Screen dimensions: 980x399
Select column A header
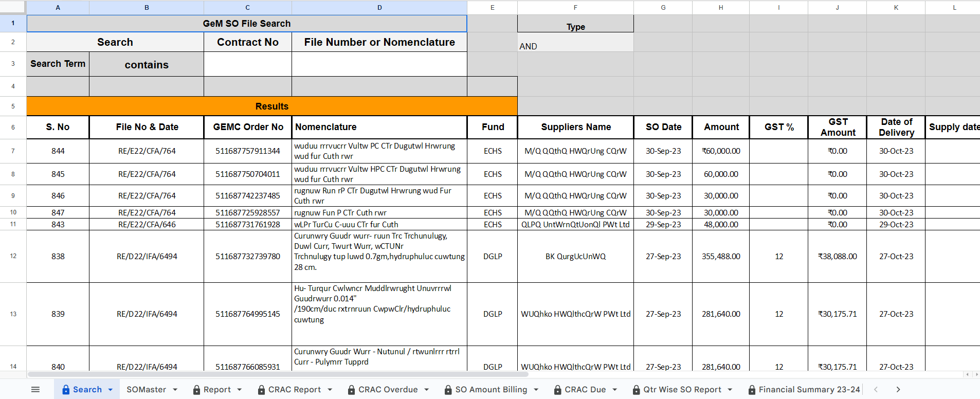(58, 7)
